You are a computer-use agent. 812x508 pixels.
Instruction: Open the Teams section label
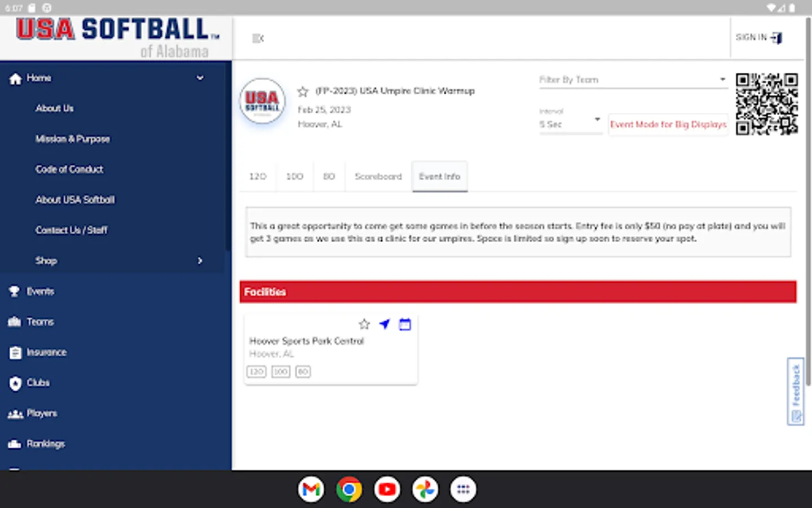pos(41,322)
